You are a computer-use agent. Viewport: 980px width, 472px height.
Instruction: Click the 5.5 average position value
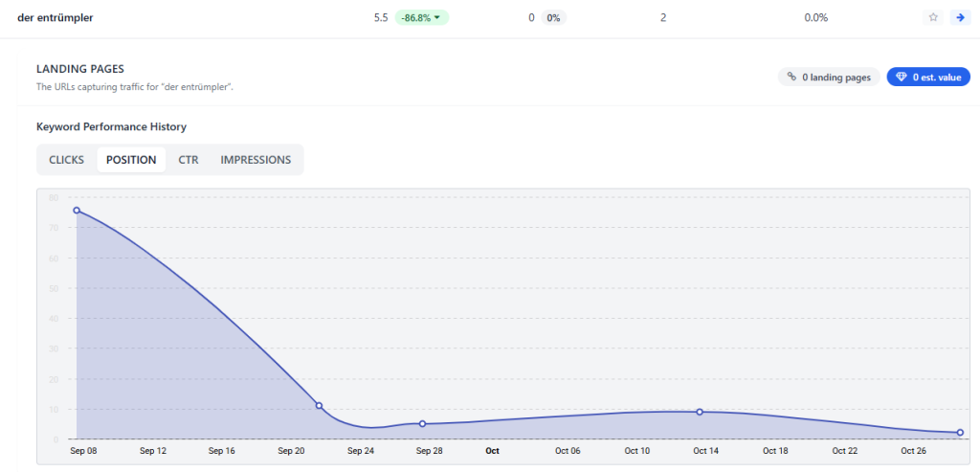point(380,17)
